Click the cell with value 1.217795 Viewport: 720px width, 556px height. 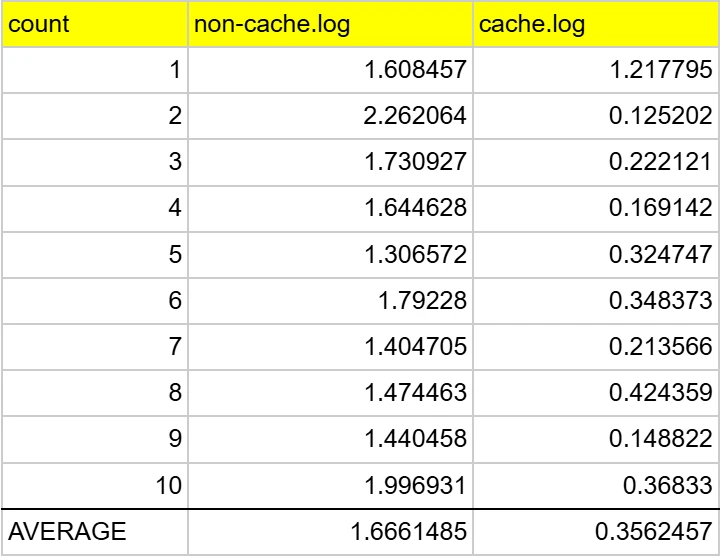[596, 70]
